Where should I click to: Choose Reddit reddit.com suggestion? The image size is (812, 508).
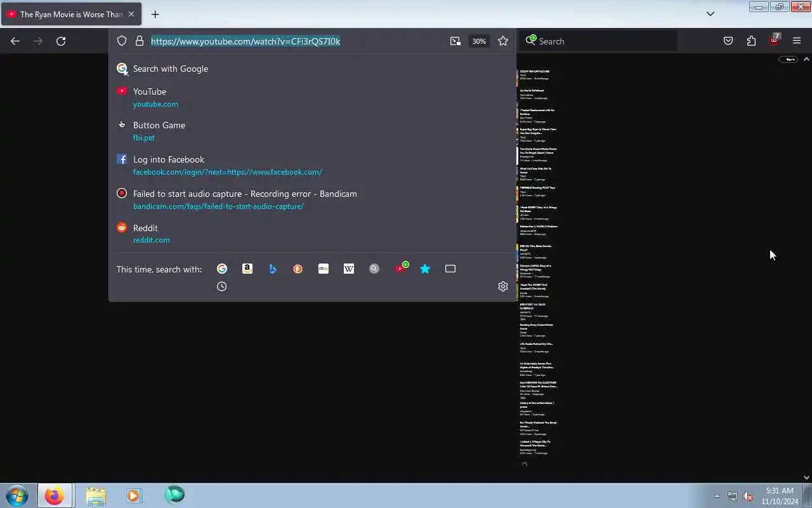coord(313,234)
